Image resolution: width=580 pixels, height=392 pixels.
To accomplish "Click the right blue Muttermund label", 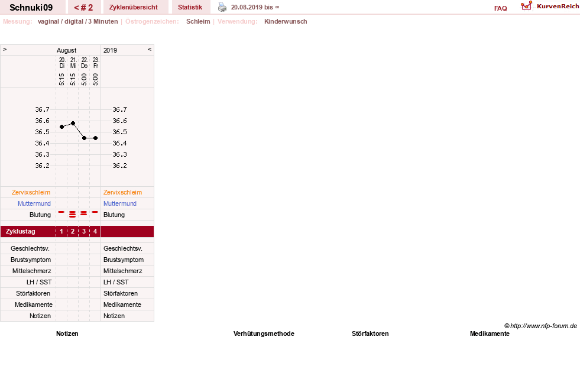I will click(120, 203).
